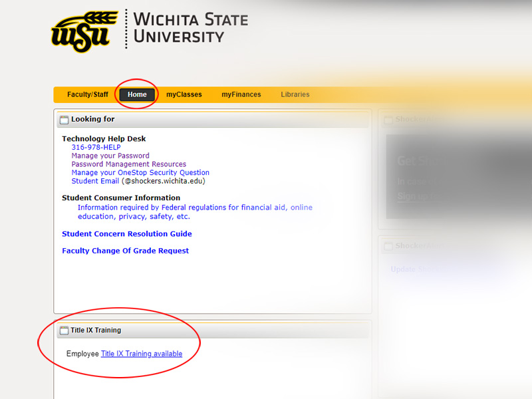532x399 pixels.
Task: Click the Student Consumer Information heading
Action: 121,198
